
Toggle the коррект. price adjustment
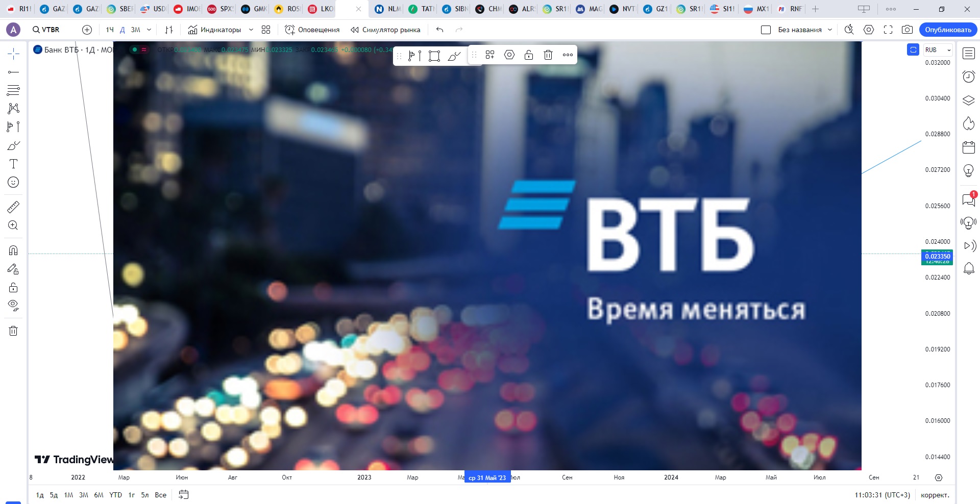tap(935, 495)
